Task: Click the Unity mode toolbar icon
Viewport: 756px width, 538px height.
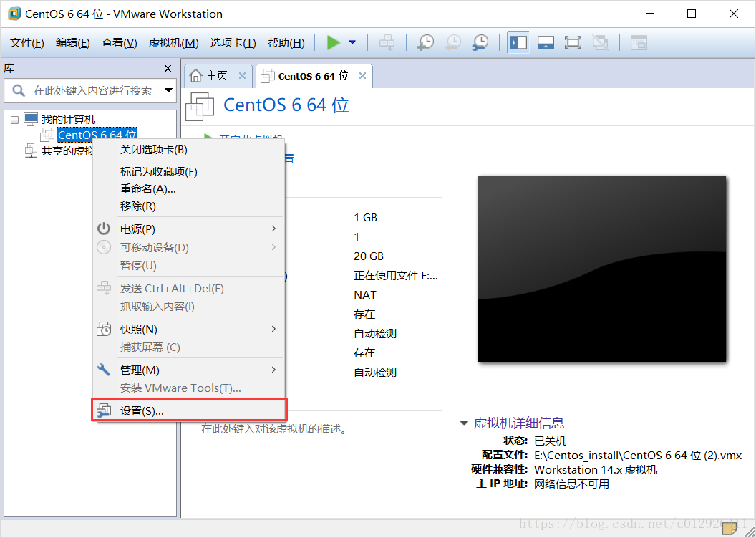Action: pyautogui.click(x=600, y=42)
